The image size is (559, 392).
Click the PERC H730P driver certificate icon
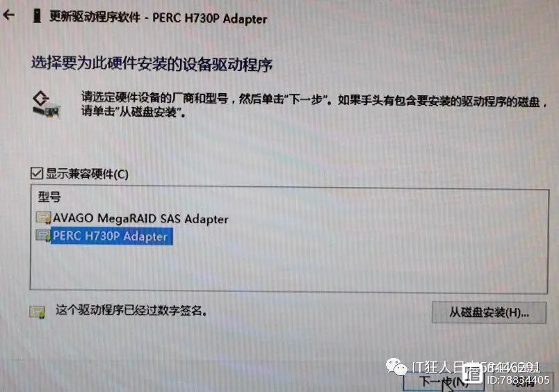click(x=44, y=236)
